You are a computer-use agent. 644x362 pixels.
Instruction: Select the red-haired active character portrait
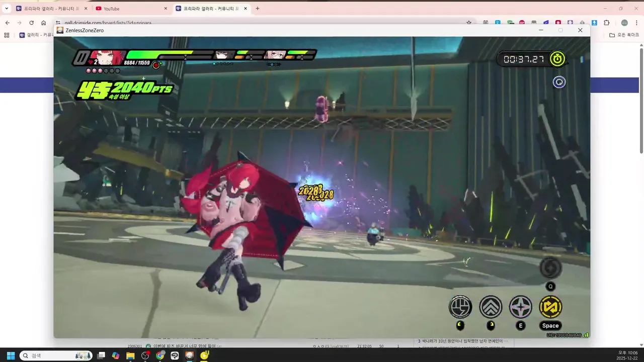pos(107,57)
